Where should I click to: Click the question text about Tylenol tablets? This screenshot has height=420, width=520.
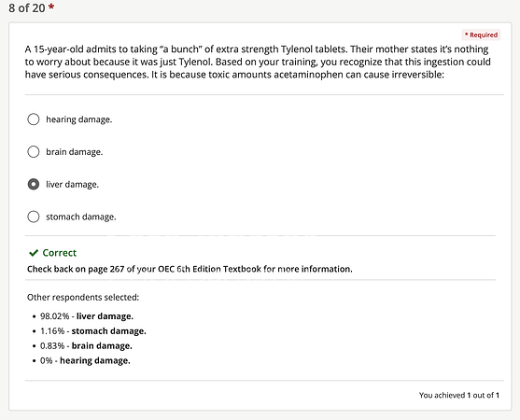pyautogui.click(x=258, y=62)
